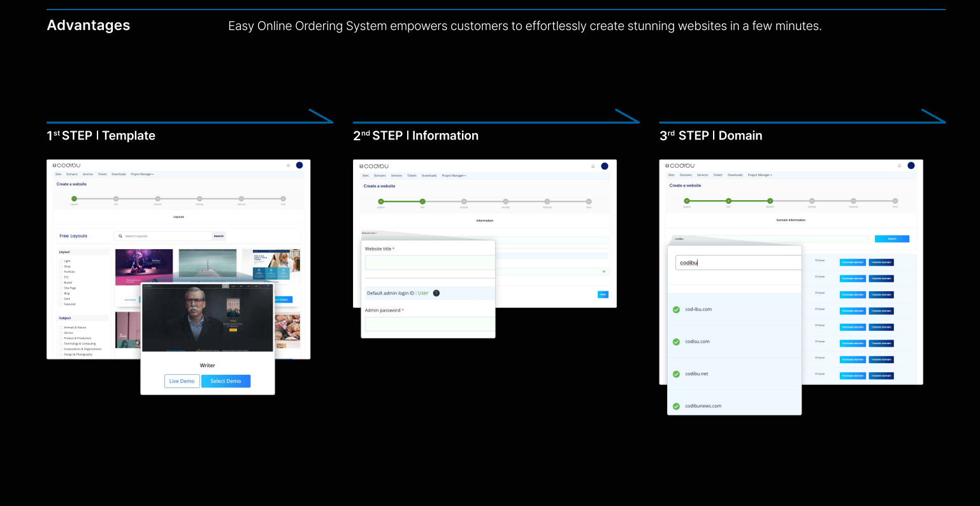Click the magnifier icon in Search Layouts field
This screenshot has height=506, width=980.
pos(120,236)
